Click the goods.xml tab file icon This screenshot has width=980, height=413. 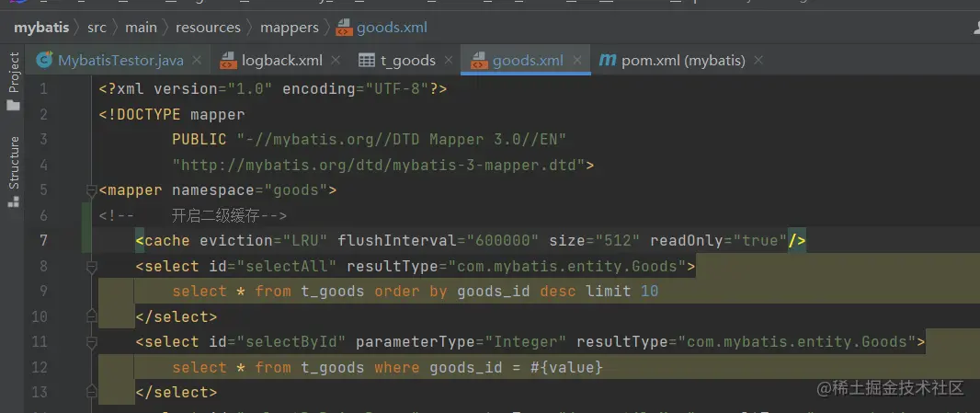(x=479, y=61)
